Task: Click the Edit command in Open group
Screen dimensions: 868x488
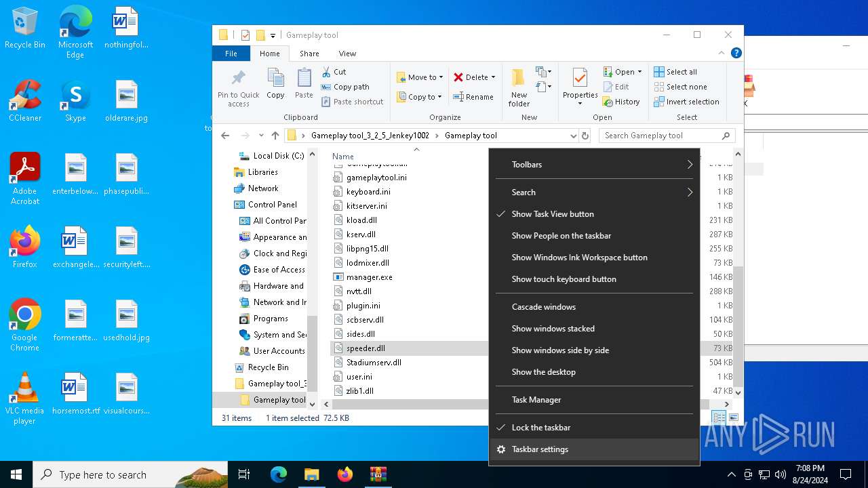Action: pos(616,87)
